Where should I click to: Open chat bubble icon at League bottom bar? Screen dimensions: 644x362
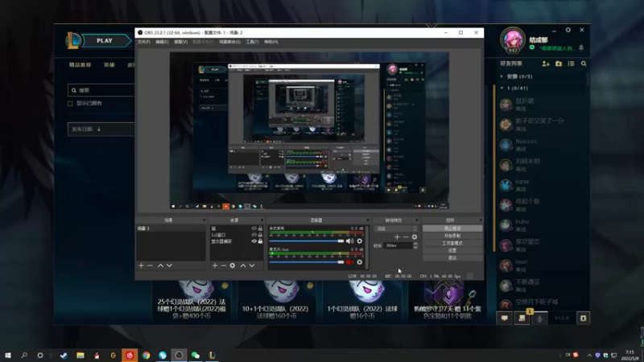click(x=505, y=318)
